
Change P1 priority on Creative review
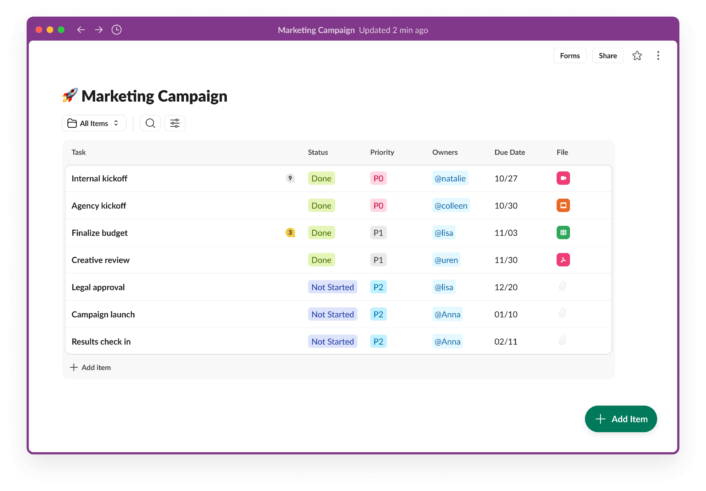point(378,260)
